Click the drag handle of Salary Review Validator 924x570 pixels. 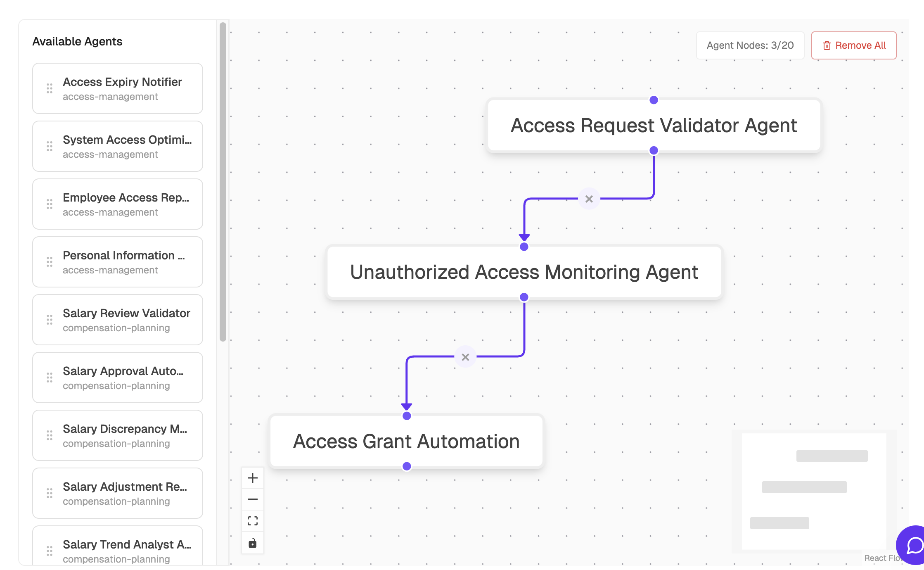pos(50,320)
